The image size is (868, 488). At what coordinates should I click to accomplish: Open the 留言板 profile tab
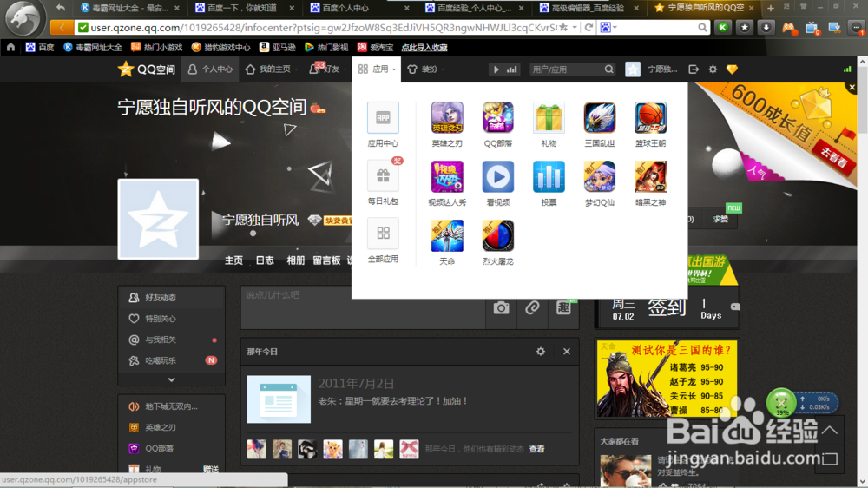(326, 260)
